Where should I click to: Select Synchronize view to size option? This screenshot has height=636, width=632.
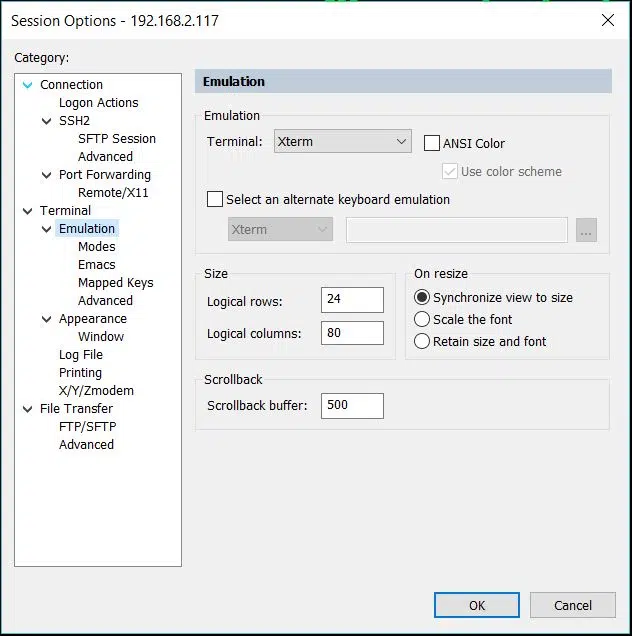(x=422, y=297)
